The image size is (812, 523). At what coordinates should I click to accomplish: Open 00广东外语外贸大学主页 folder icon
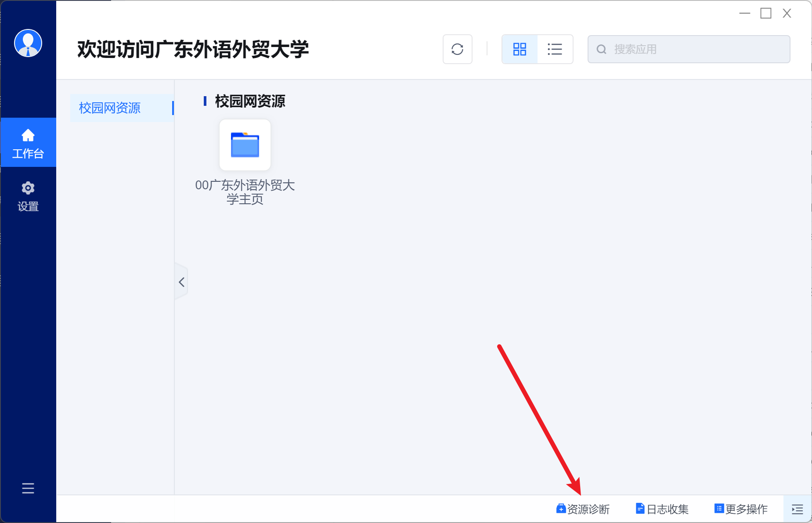(x=245, y=145)
